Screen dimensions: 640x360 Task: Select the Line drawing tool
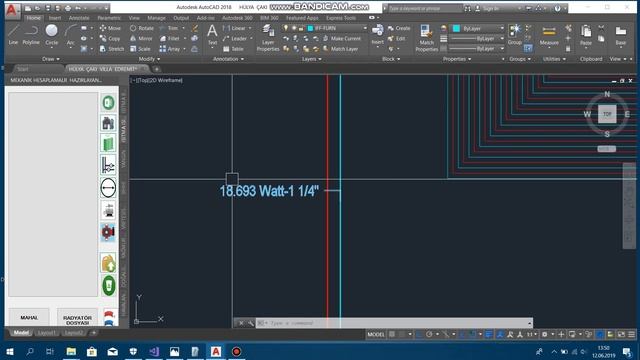click(x=13, y=34)
